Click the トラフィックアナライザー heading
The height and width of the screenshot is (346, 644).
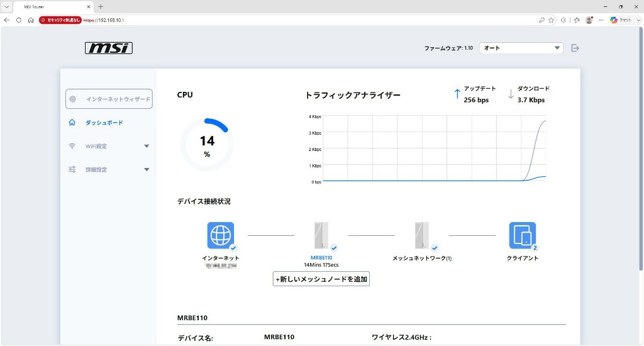pyautogui.click(x=353, y=96)
